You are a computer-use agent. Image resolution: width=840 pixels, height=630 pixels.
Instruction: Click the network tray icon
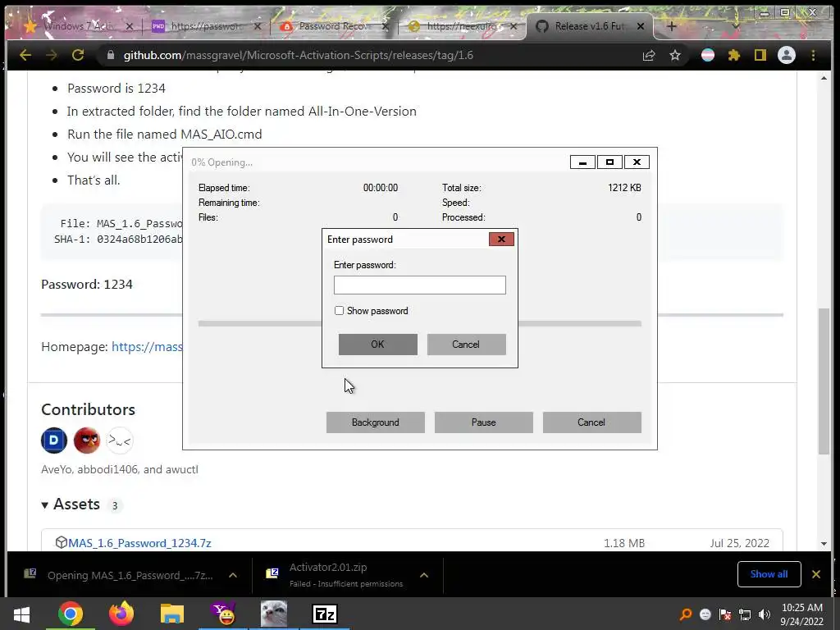[745, 614]
